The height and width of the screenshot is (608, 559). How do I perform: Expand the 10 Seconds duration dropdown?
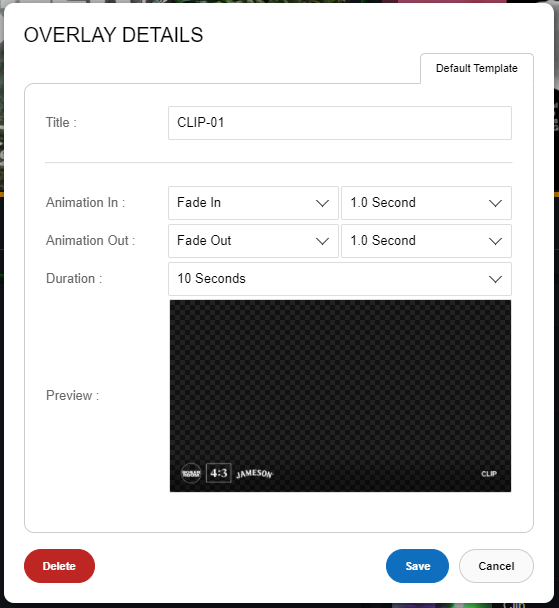point(340,279)
